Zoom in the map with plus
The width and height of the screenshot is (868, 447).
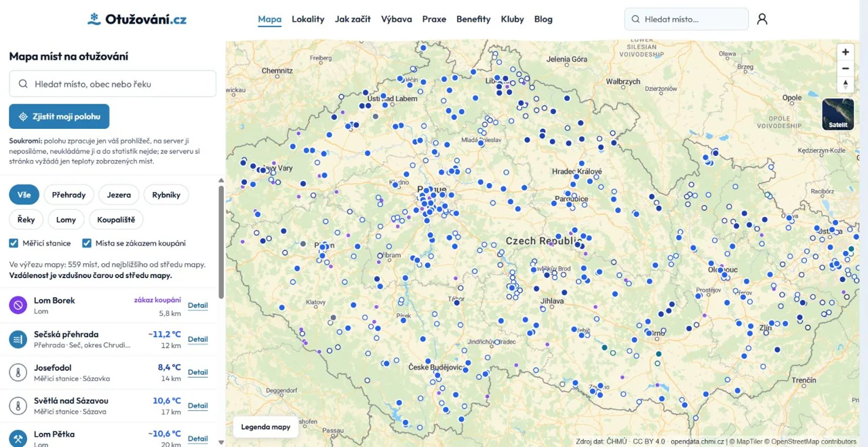tap(845, 52)
